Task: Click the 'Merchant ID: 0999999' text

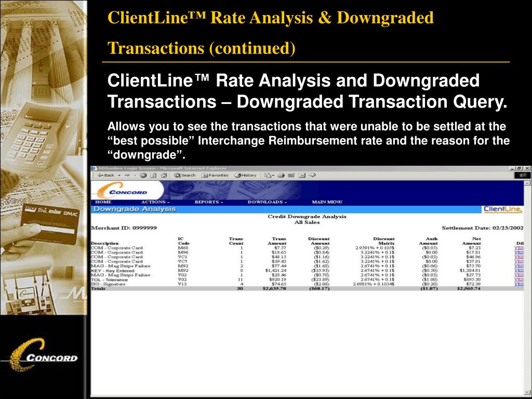Action: coord(124,228)
